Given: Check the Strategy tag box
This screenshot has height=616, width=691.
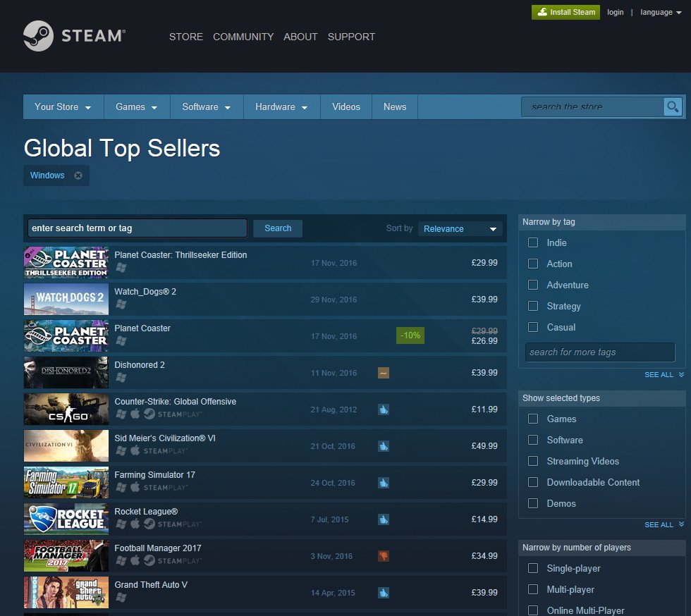Looking at the screenshot, I should (x=533, y=306).
